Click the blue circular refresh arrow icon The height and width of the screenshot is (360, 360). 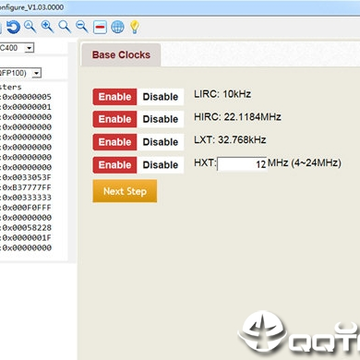tap(13, 27)
